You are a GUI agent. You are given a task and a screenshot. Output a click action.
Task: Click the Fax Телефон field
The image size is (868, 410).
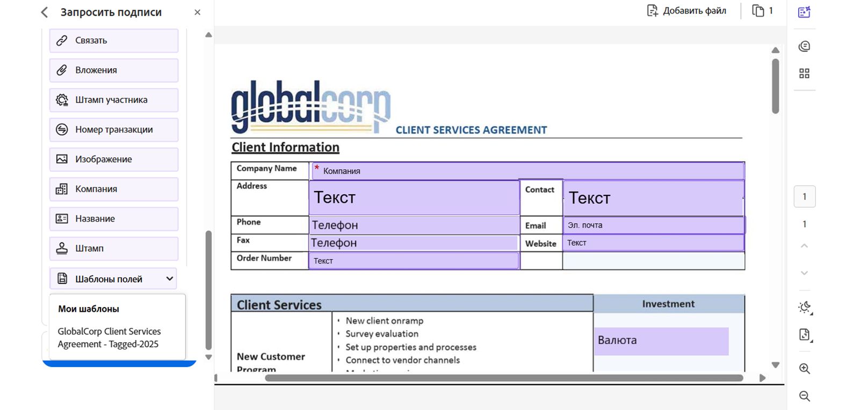(x=413, y=243)
